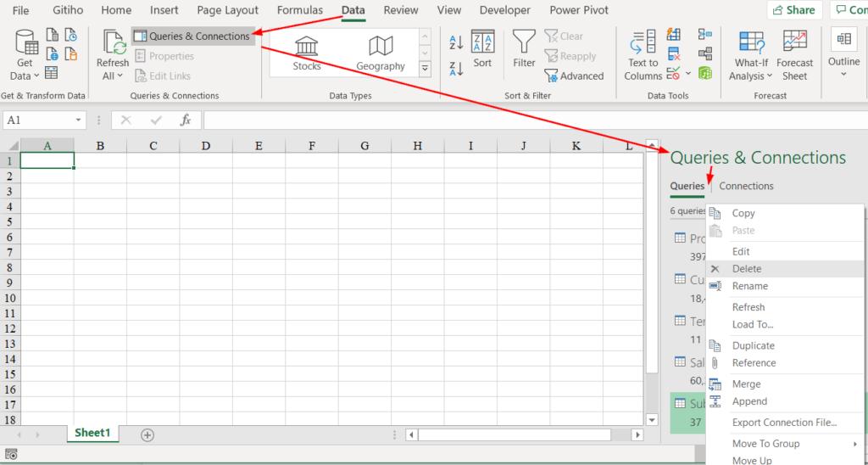Click Refresh All icon
This screenshot has width=868, height=465.
(113, 43)
